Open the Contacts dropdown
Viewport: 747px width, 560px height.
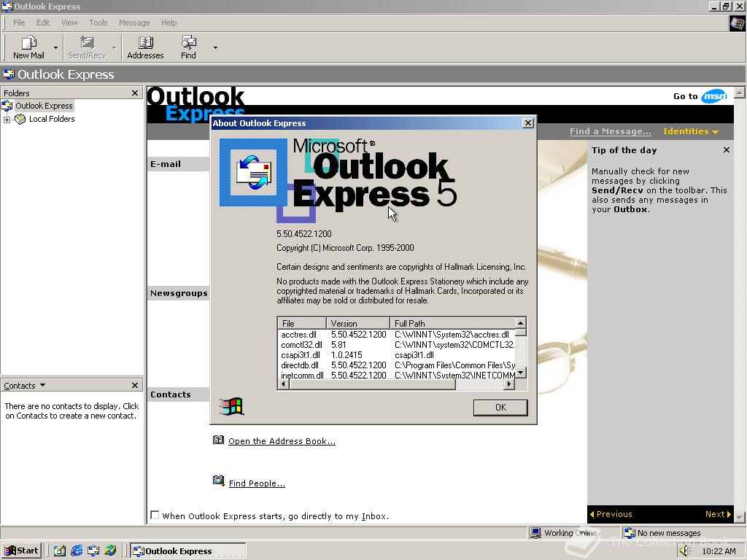coord(41,385)
